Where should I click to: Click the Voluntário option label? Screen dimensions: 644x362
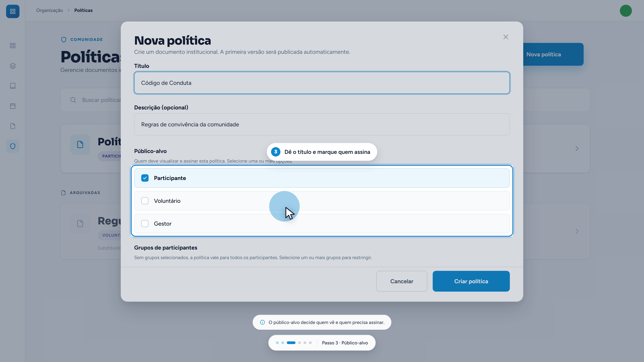167,201
